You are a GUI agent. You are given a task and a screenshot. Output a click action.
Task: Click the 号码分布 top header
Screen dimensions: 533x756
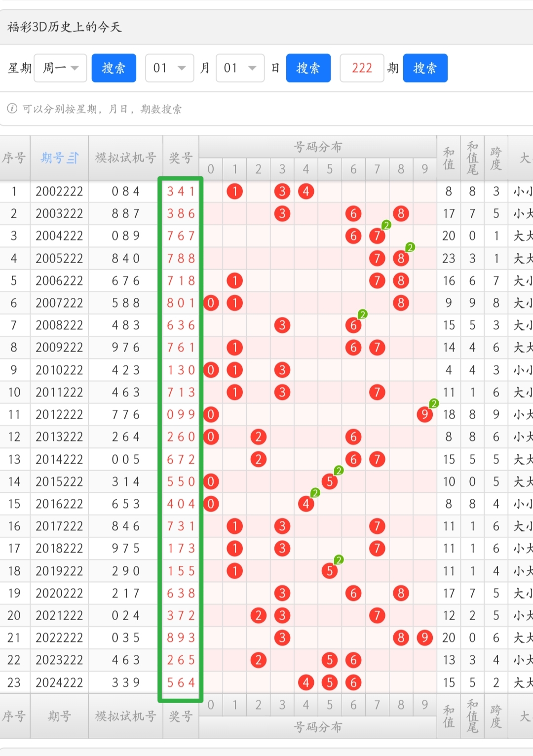point(318,147)
